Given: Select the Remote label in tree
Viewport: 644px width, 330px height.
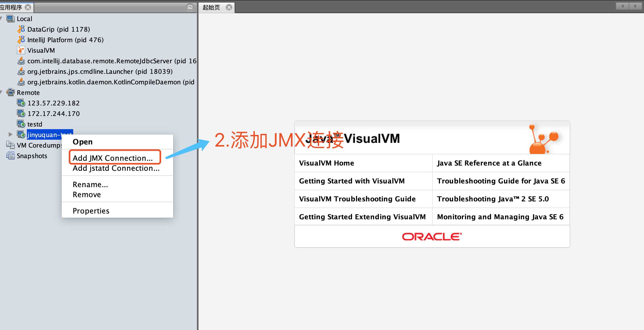Looking at the screenshot, I should pos(28,93).
